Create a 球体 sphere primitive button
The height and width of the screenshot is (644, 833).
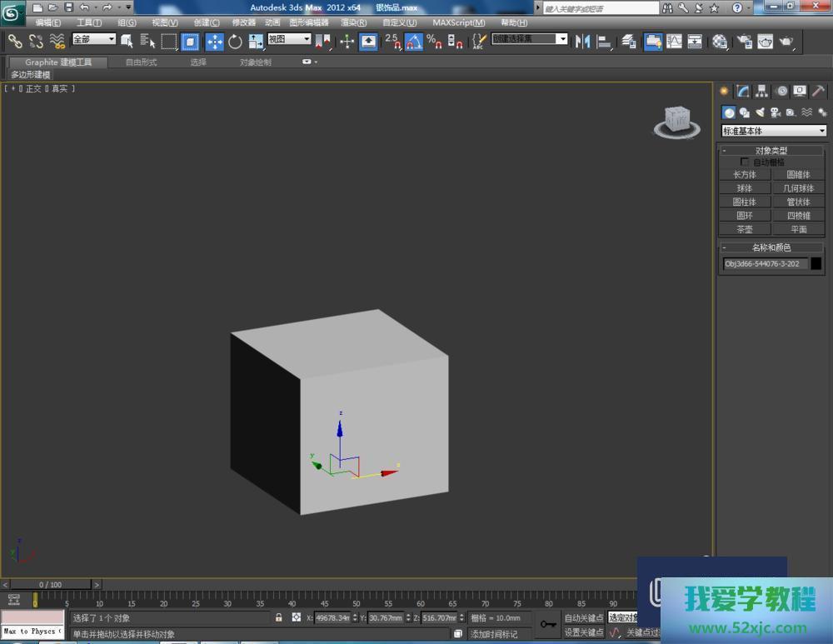744,188
